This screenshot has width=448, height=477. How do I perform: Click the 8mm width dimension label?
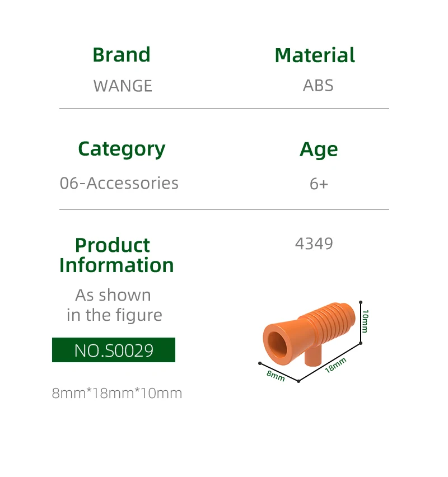click(276, 375)
